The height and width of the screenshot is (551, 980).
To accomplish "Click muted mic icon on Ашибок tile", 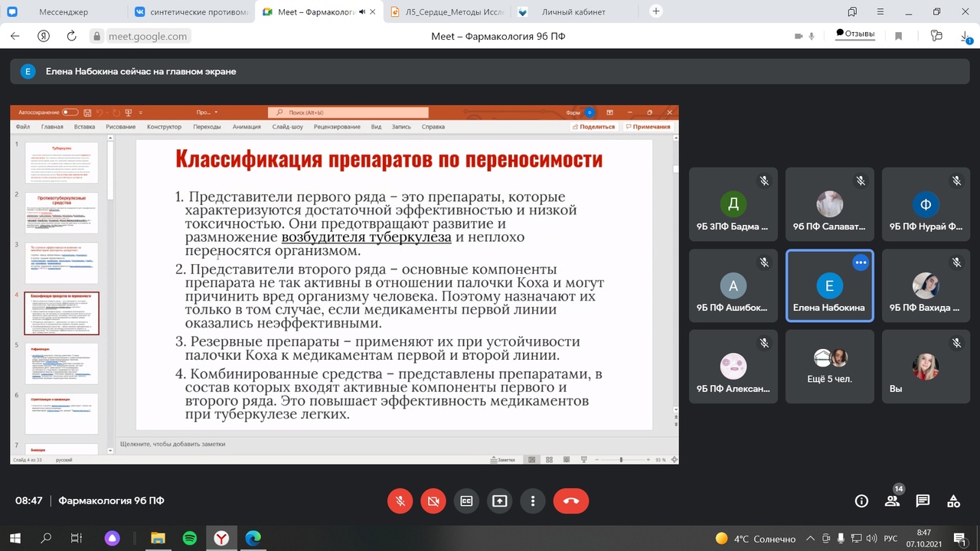I will (x=764, y=262).
